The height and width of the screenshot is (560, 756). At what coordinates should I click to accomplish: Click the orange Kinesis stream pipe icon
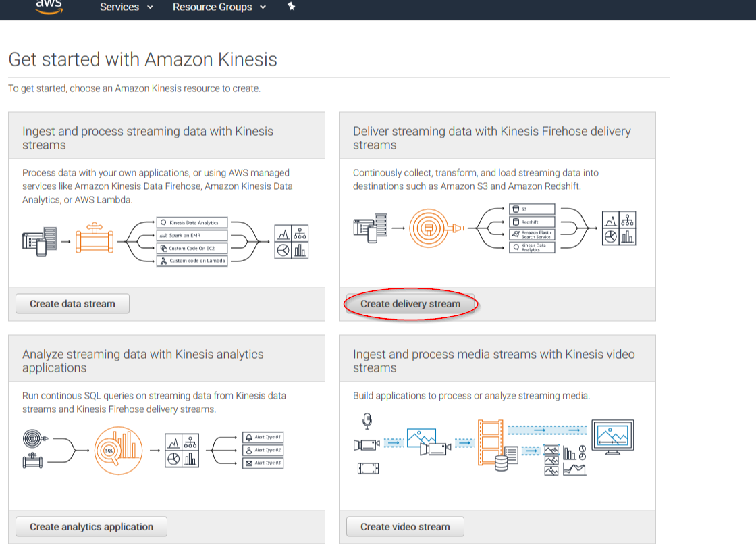click(x=94, y=238)
